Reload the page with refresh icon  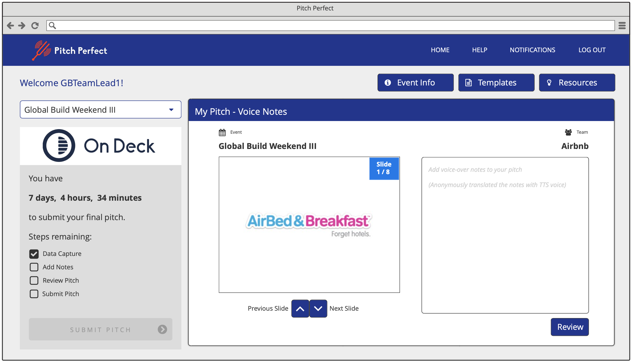point(35,25)
